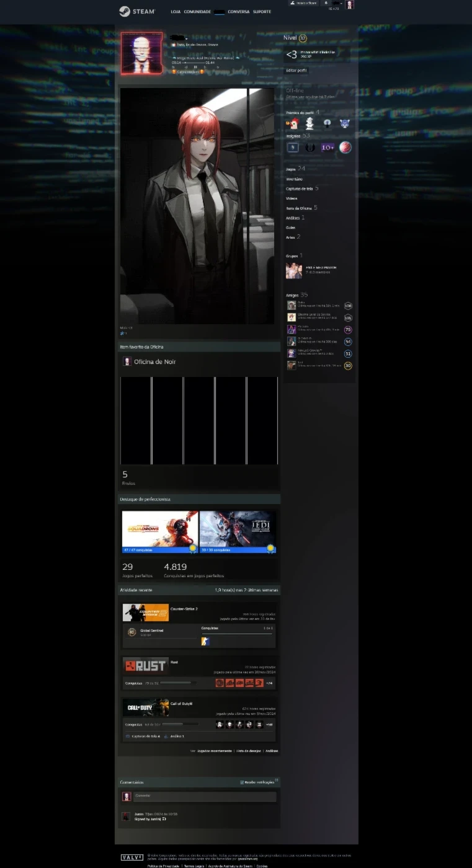
Task: Open the Call of Duty game banner
Action: click(145, 707)
